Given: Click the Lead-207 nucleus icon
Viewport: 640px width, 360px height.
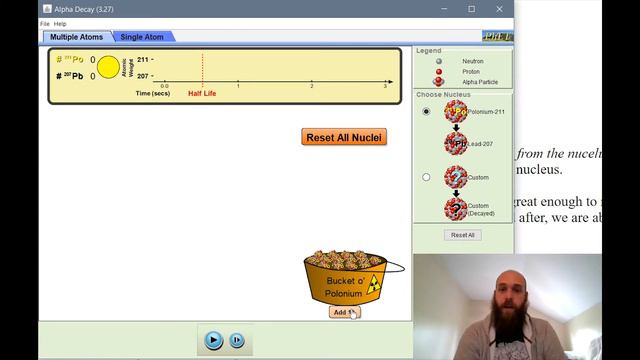Looking at the screenshot, I should point(456,144).
